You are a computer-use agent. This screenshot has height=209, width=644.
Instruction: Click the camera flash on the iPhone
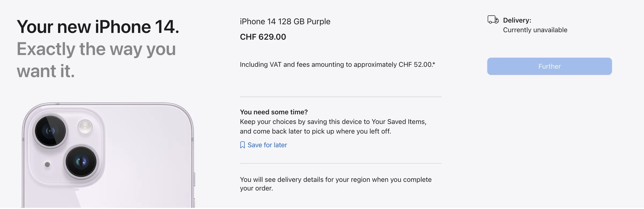click(85, 126)
